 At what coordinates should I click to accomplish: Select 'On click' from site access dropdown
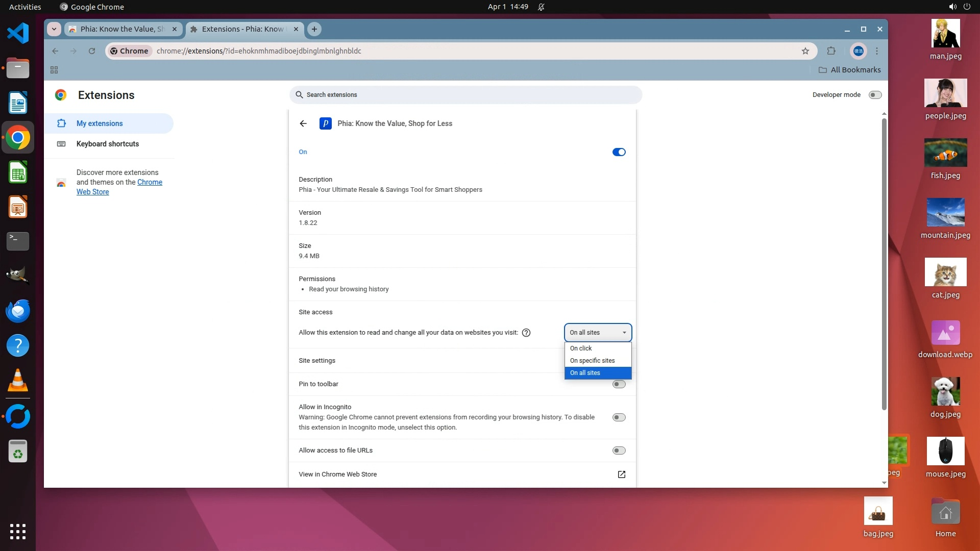(x=581, y=348)
